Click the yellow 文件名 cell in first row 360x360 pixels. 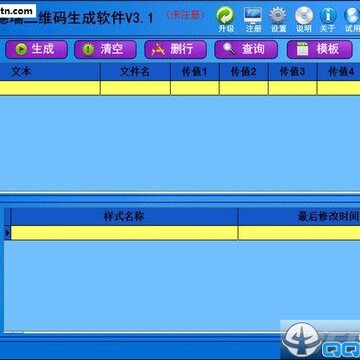pos(135,88)
